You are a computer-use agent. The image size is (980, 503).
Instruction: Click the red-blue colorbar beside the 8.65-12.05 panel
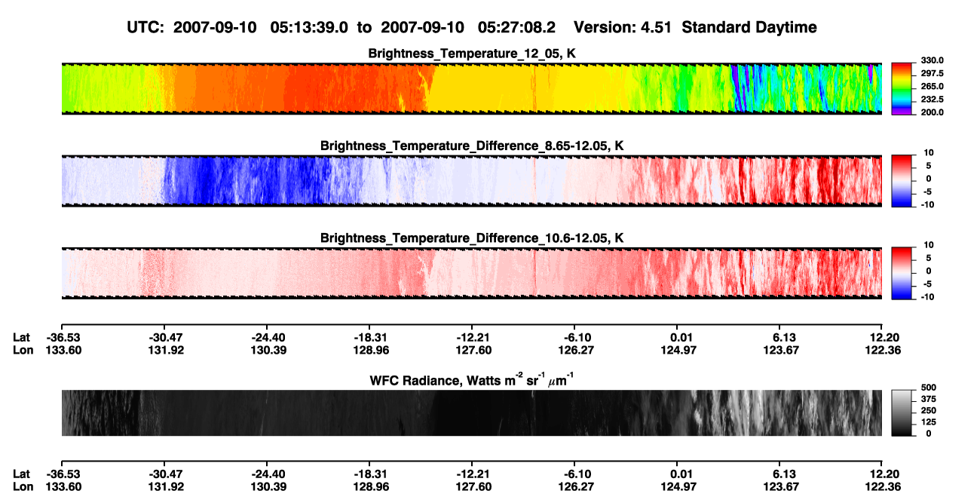[902, 181]
